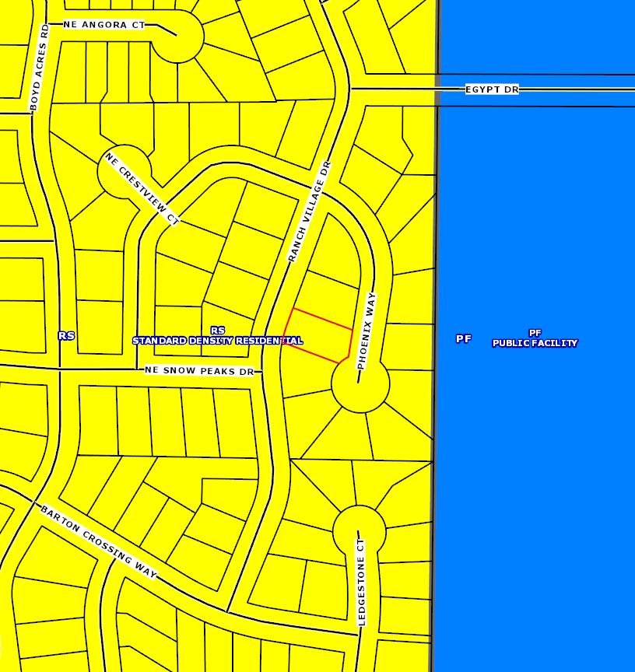This screenshot has height=672, width=635.
Task: Click the NE Crestview Ct cul-de-sac circle
Action: coord(125,171)
